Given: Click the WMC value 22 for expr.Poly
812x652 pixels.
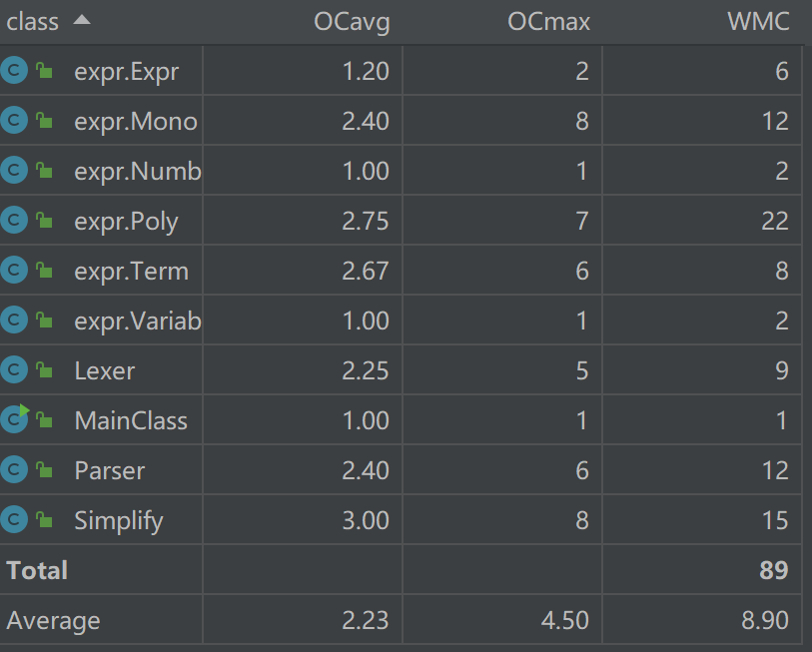Looking at the screenshot, I should (774, 221).
